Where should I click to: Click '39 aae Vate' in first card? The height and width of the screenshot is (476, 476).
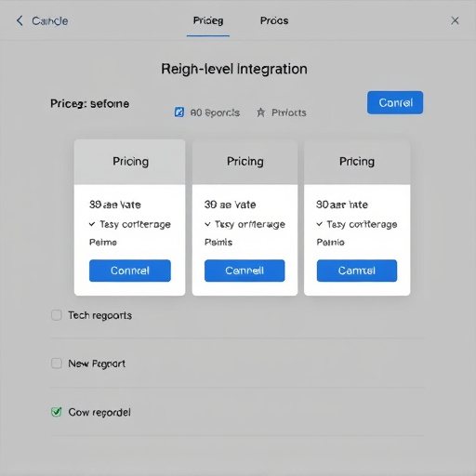point(115,205)
